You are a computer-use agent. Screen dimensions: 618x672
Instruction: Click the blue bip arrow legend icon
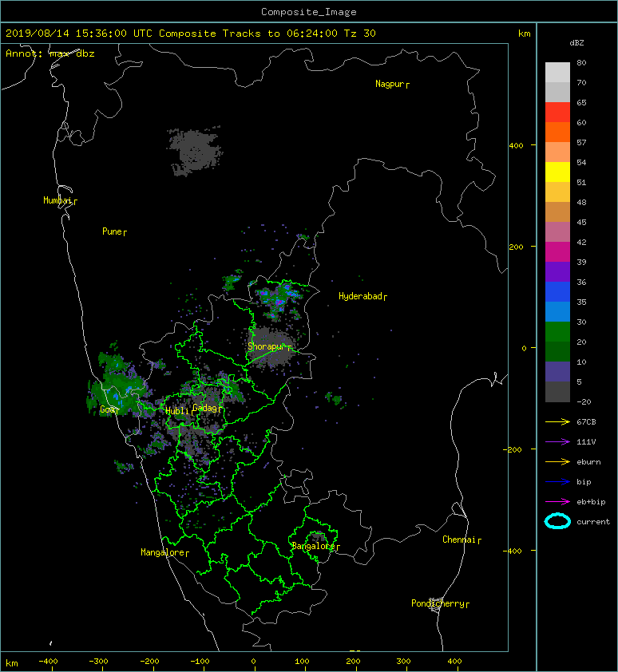[x=557, y=482]
